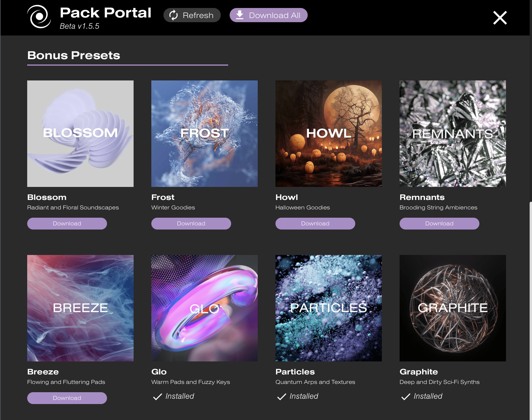Click the Graphite pack title
The height and width of the screenshot is (420, 532).
point(419,372)
